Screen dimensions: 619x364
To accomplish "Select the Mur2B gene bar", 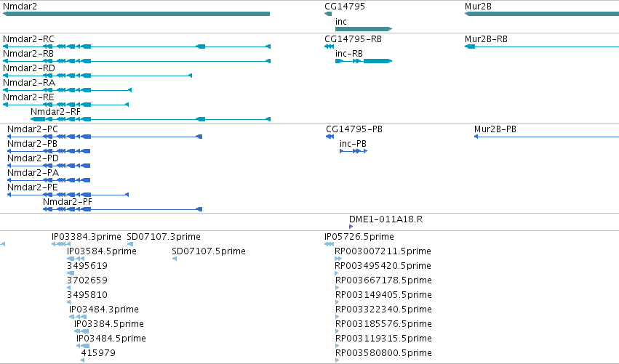I will coord(542,14).
